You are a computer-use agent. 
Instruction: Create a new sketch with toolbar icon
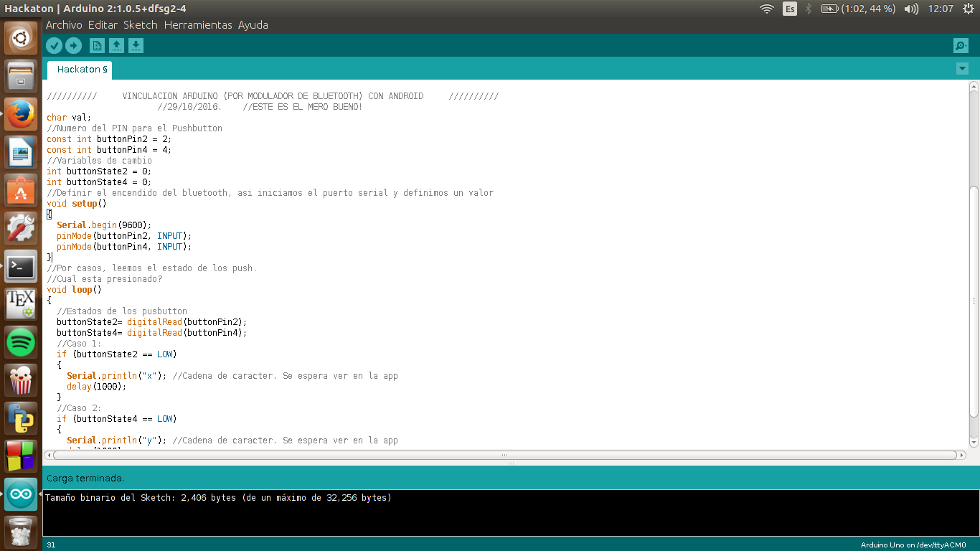pos(97,46)
